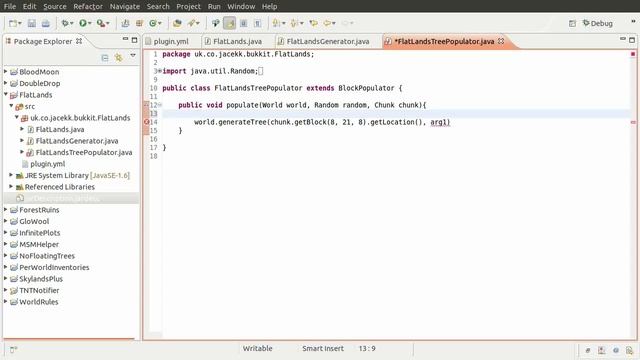This screenshot has height=360, width=640.
Task: Select the SkylandsPlus project
Action: pyautogui.click(x=41, y=279)
